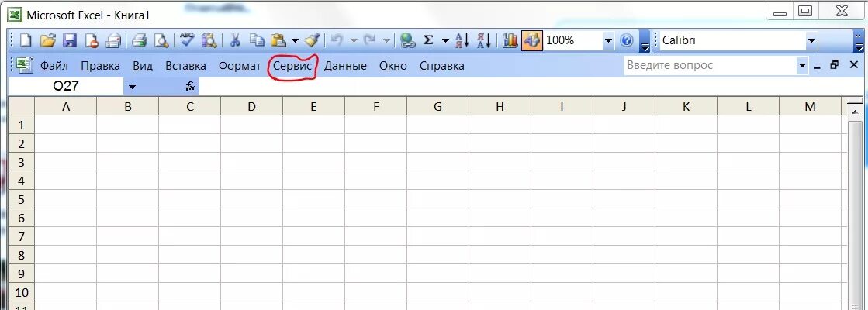The width and height of the screenshot is (868, 310).
Task: Save workbook with the floppy disk icon
Action: tap(69, 40)
